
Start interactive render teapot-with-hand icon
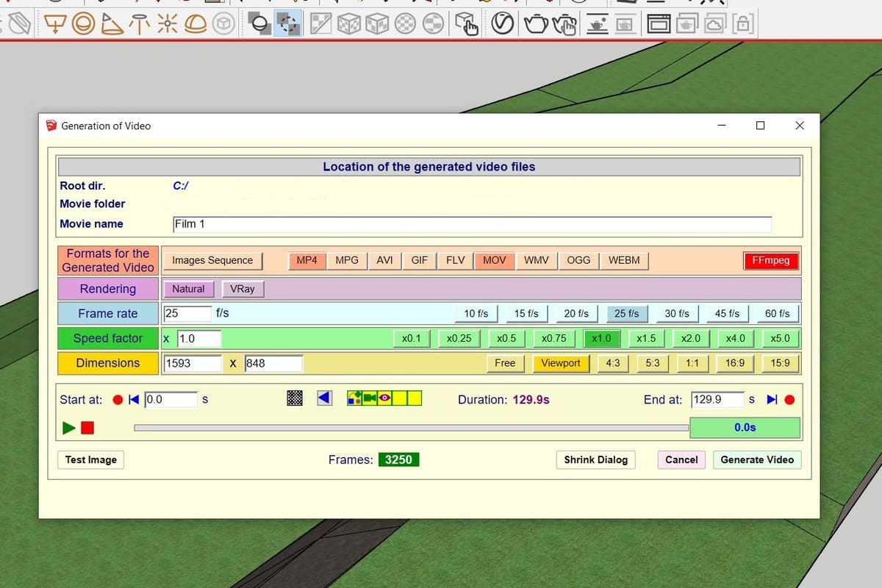click(564, 25)
